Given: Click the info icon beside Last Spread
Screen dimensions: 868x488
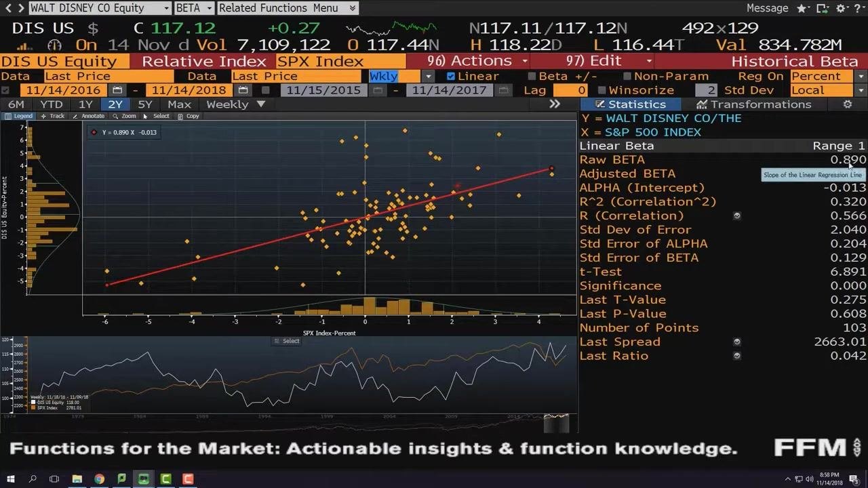Looking at the screenshot, I should 737,342.
